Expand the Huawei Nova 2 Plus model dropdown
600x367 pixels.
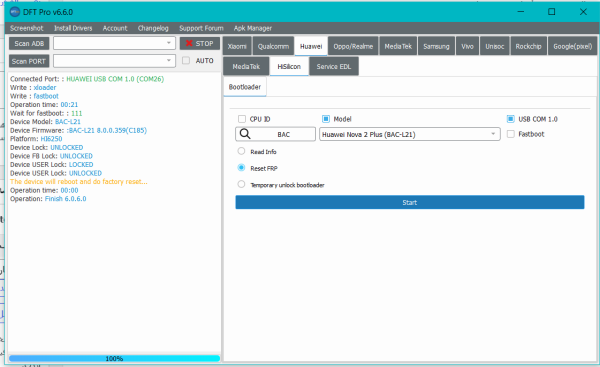tap(409, 134)
